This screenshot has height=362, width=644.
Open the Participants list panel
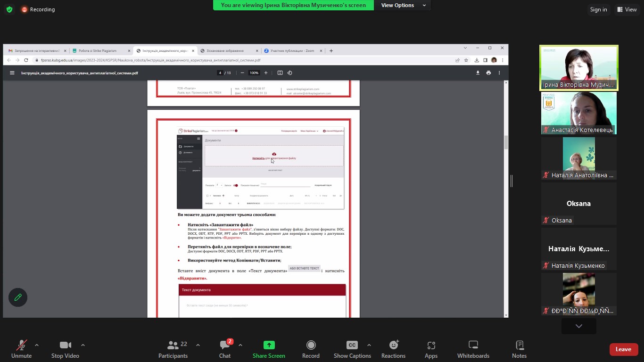(x=173, y=349)
